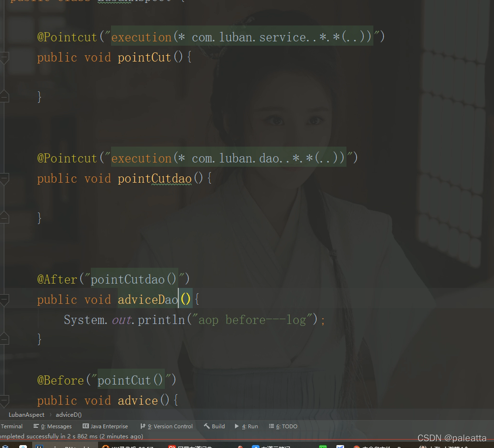Open the 4: Run tool window
The image size is (494, 448).
pos(247,426)
